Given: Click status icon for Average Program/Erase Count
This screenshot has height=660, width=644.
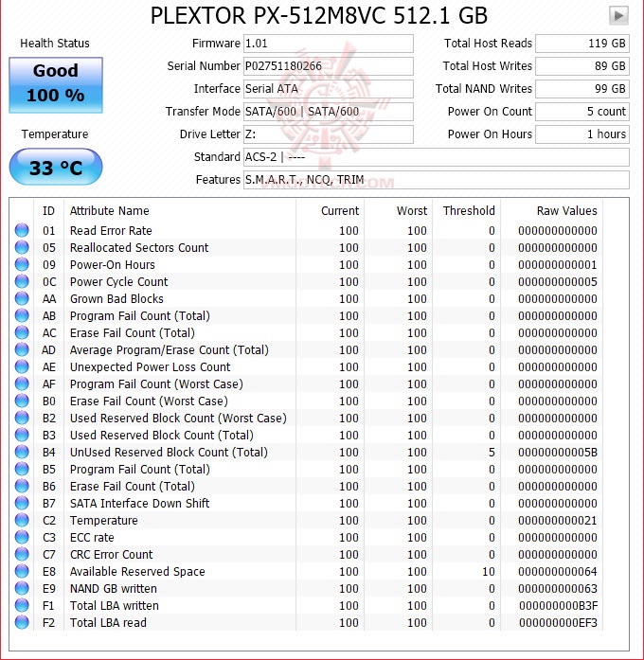Looking at the screenshot, I should click(22, 349).
